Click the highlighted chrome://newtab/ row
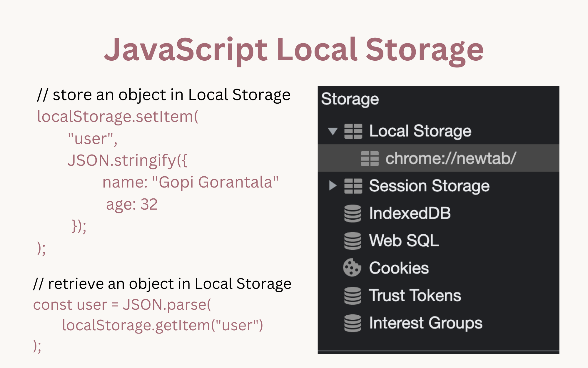 [438, 158]
